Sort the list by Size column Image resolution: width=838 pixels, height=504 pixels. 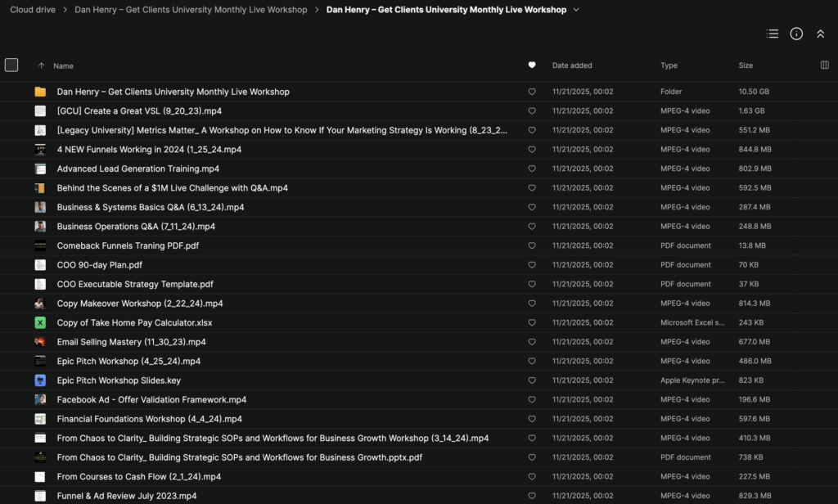746,65
